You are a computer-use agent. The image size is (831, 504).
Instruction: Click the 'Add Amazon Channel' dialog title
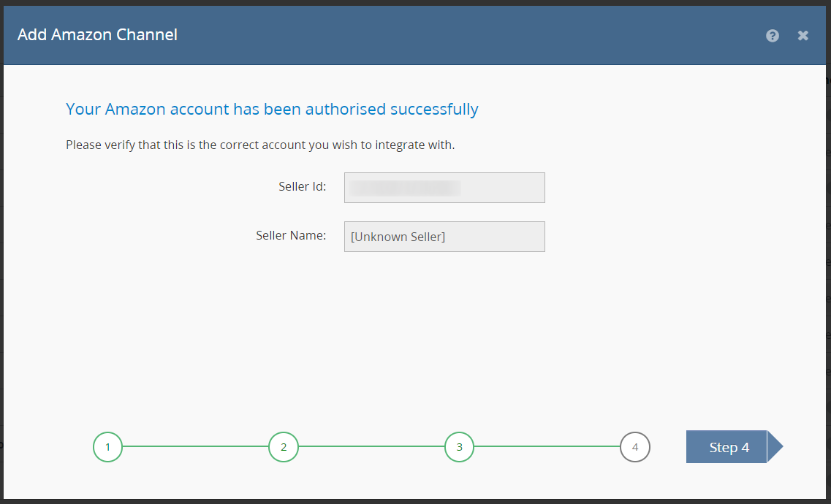[x=97, y=35]
